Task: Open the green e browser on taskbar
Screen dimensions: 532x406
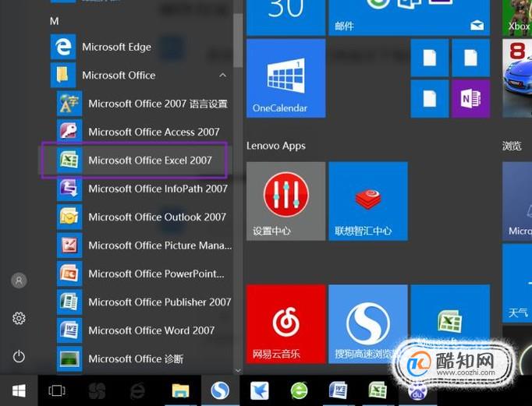Action: click(x=299, y=390)
